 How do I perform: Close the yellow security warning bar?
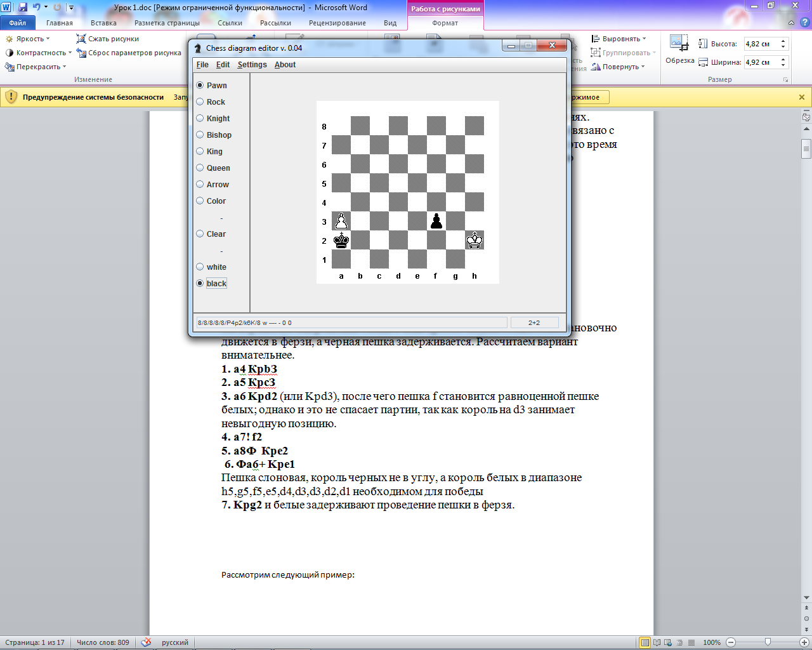(x=802, y=97)
